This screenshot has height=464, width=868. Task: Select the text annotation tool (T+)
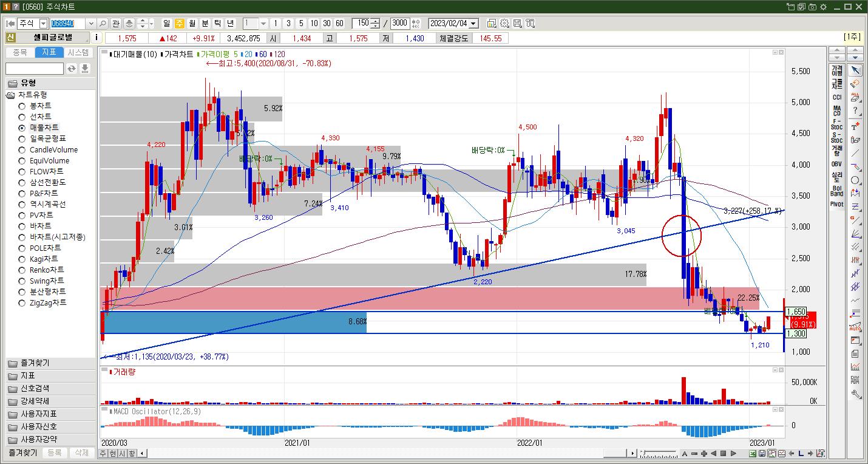pos(855,126)
